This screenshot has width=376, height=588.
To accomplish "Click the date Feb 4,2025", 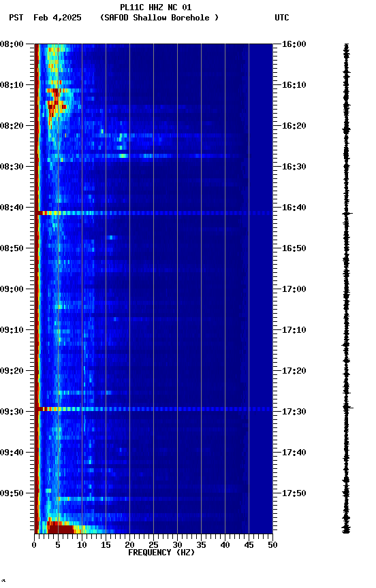I will click(x=57, y=18).
